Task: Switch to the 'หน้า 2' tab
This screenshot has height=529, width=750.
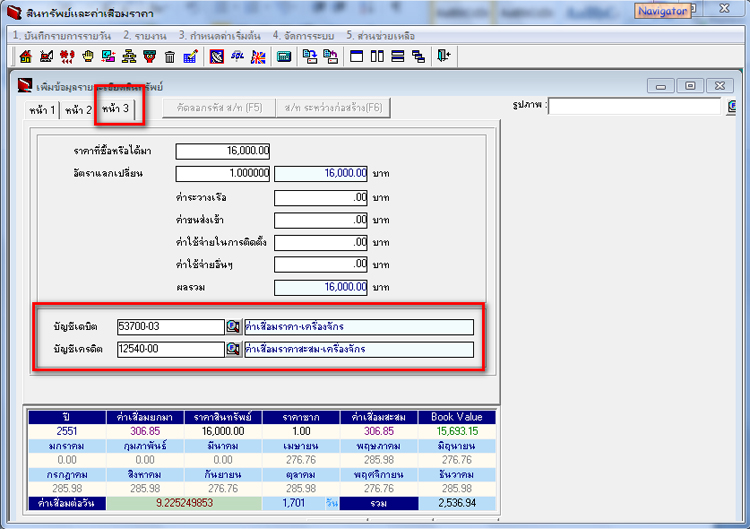Action: 78,110
